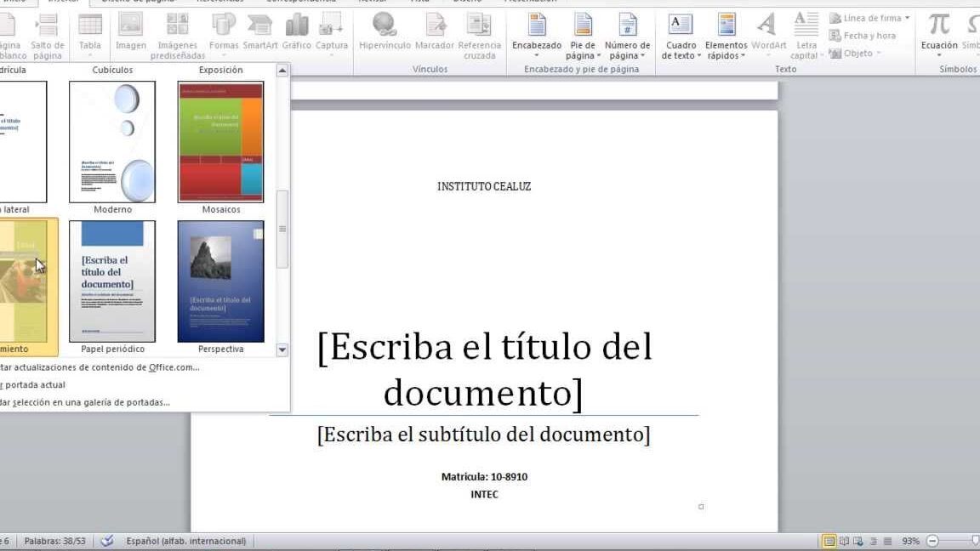Viewport: 980px width, 551px height.
Task: Switch to Outline view
Action: point(873,541)
